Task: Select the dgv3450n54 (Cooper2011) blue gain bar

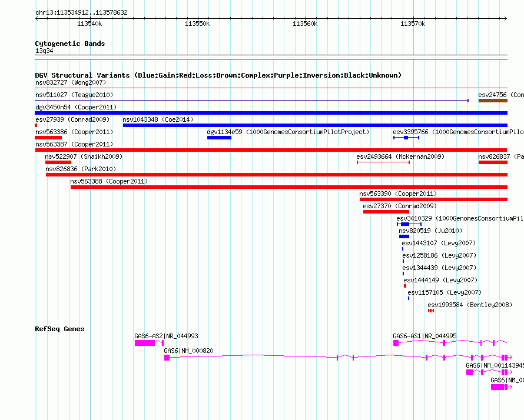Action: tap(271, 113)
